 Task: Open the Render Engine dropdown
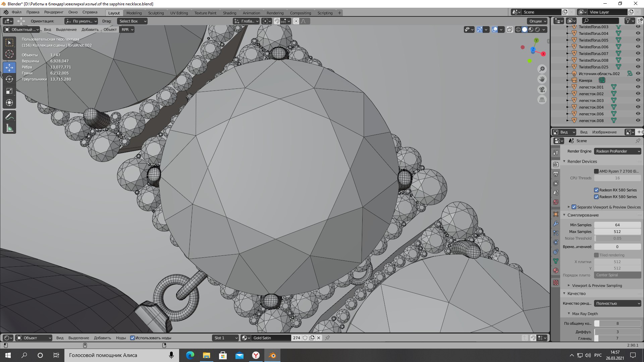(x=618, y=151)
